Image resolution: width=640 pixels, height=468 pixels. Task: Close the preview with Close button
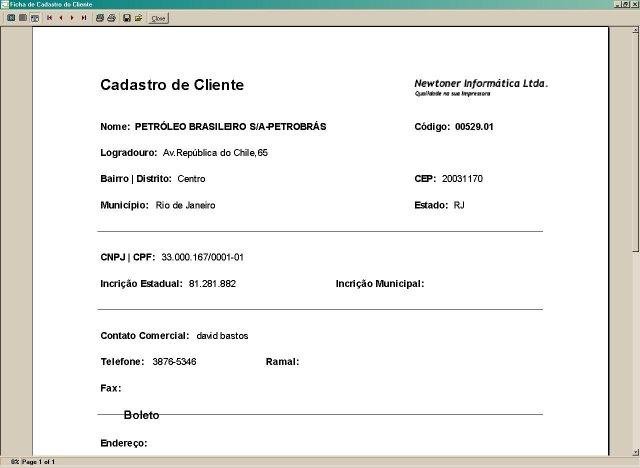pyautogui.click(x=158, y=18)
